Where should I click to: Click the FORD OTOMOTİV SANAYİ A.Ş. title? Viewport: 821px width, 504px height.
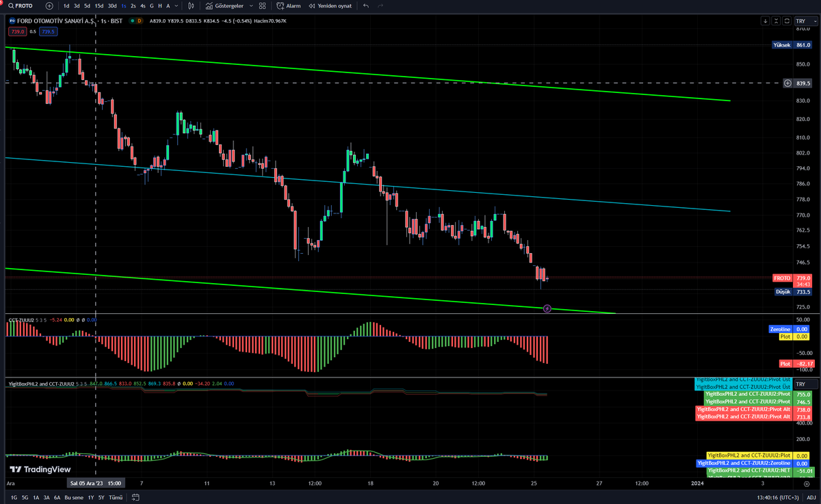point(57,21)
